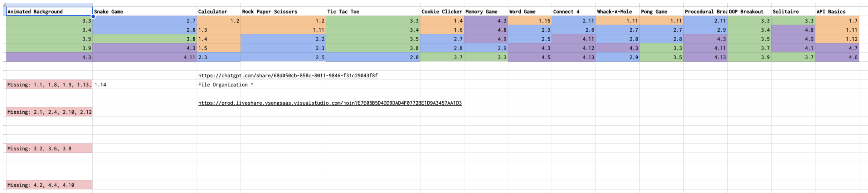The width and height of the screenshot is (868, 193).
Task: Click the Cookie Clicker header cell
Action: point(442,11)
